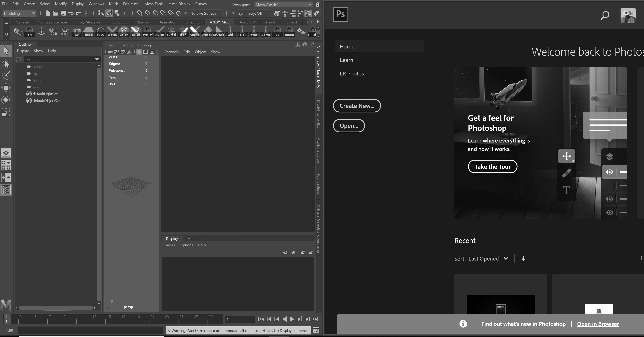The width and height of the screenshot is (644, 337).
Task: Expand the Workspace Maya Classic dropdown
Action: (x=309, y=5)
